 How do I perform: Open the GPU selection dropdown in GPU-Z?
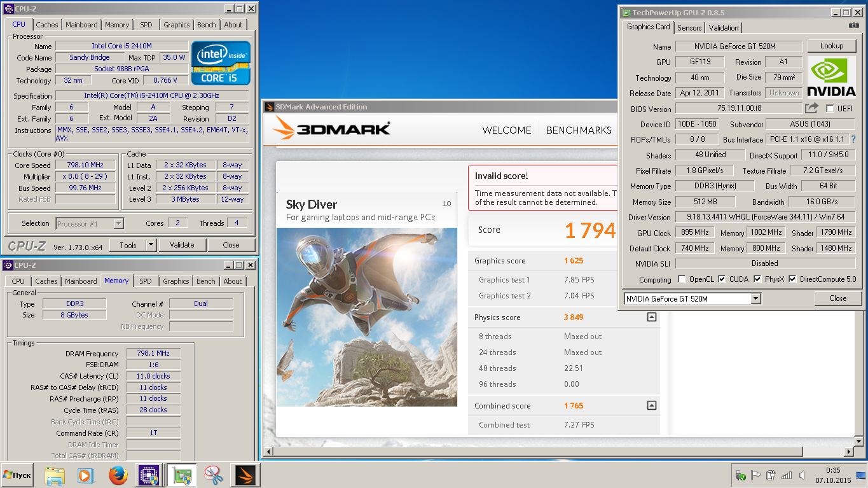755,298
